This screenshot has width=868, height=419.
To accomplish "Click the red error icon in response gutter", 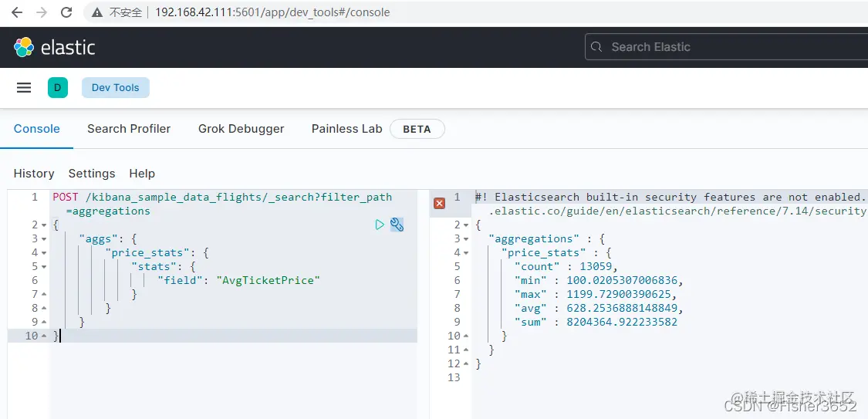I will tap(440, 204).
